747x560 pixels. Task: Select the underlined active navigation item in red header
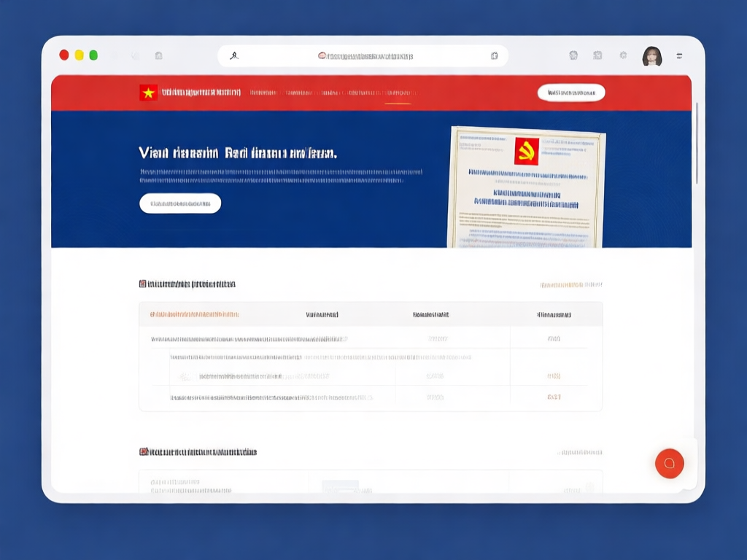(x=398, y=93)
